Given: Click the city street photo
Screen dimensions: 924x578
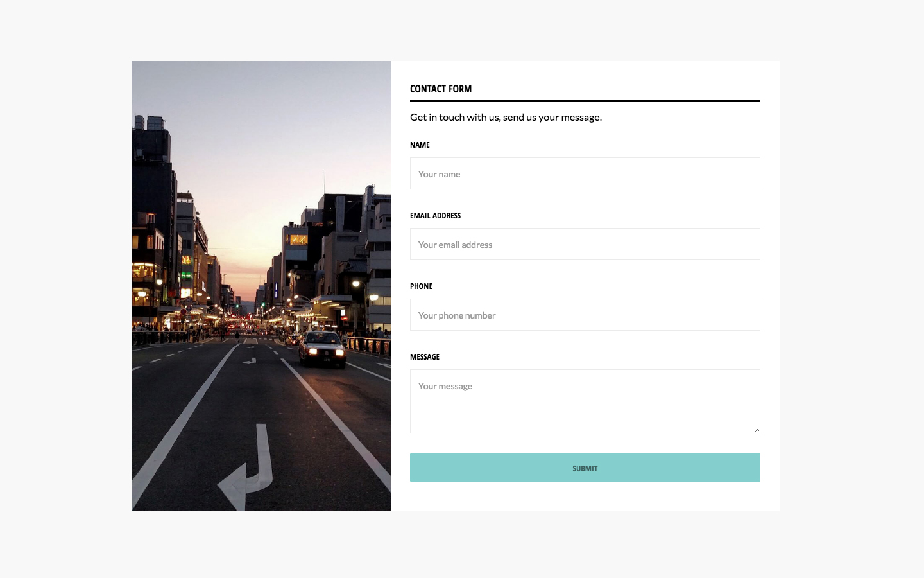Looking at the screenshot, I should click(261, 286).
